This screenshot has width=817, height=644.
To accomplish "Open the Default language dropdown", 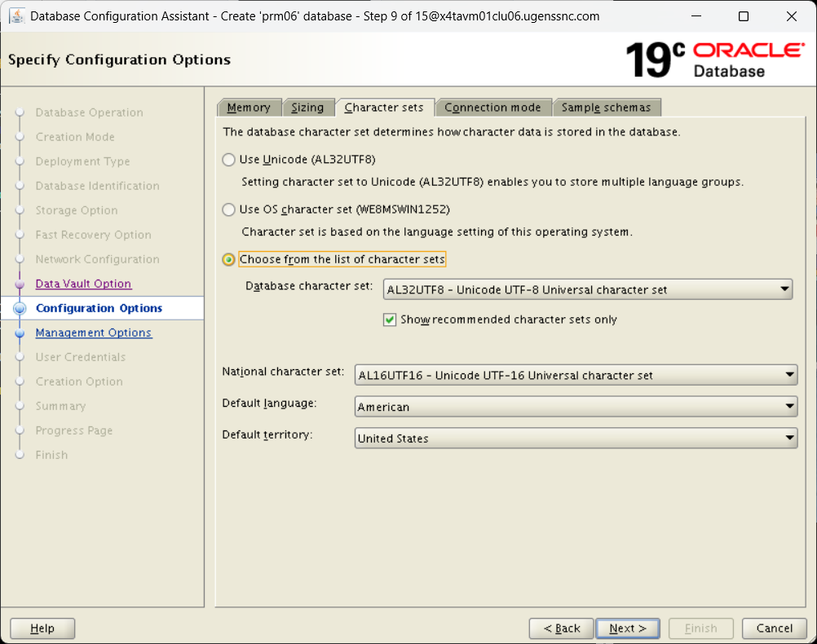I will click(576, 407).
